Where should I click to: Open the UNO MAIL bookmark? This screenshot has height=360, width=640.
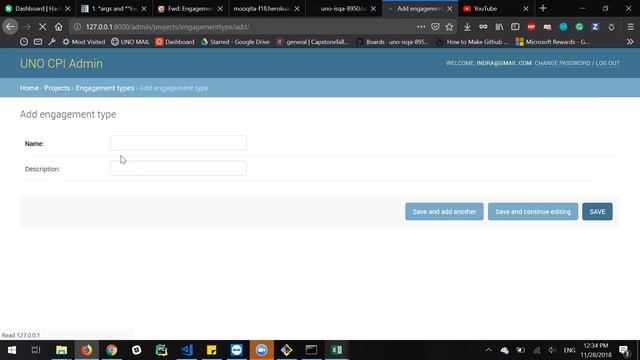pos(130,42)
